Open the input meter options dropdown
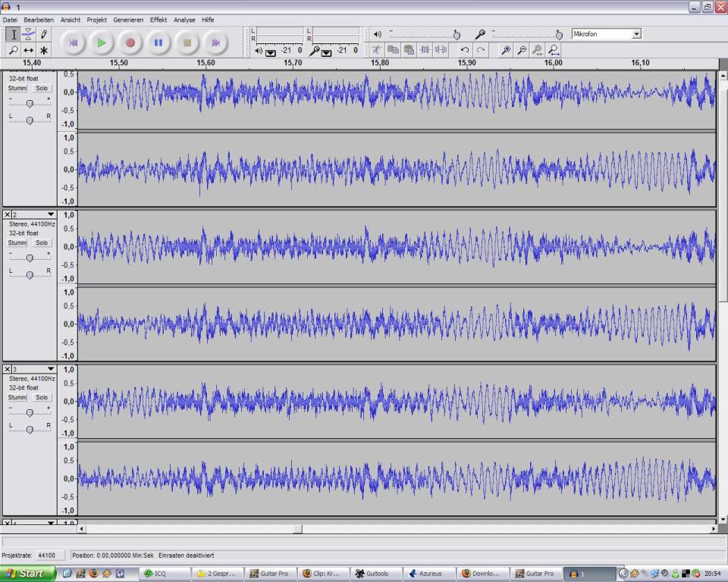The width and height of the screenshot is (728, 582). (326, 53)
